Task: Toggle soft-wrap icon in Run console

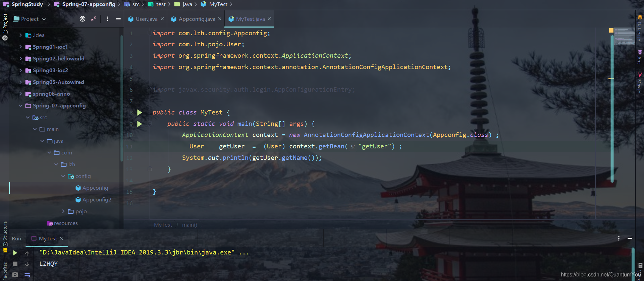Action: [27, 275]
